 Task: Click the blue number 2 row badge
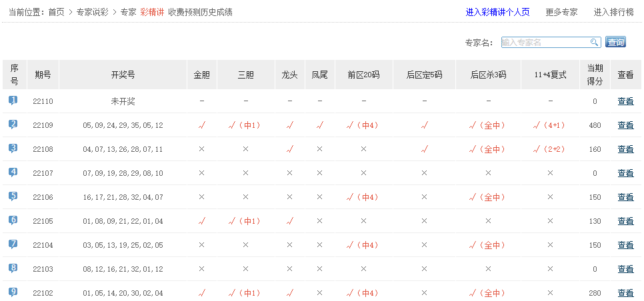(x=13, y=125)
